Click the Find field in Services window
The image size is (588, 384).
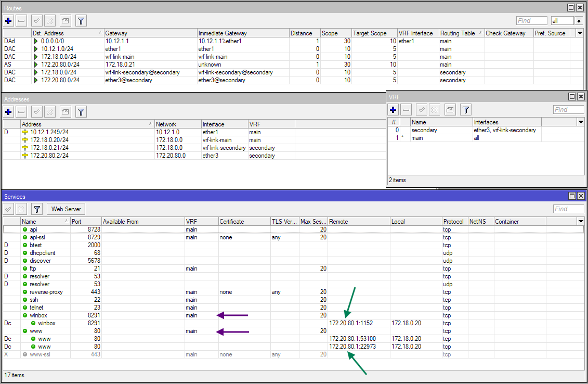click(x=568, y=209)
